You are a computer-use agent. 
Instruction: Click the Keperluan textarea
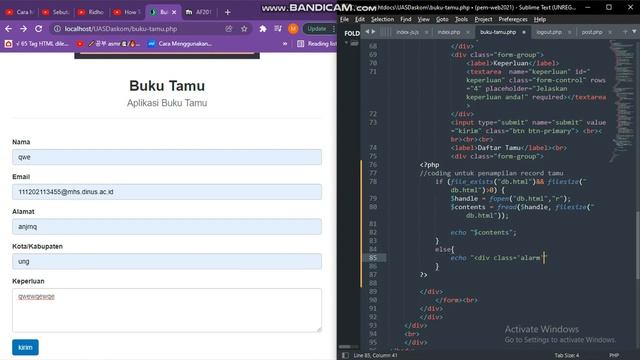pyautogui.click(x=167, y=310)
